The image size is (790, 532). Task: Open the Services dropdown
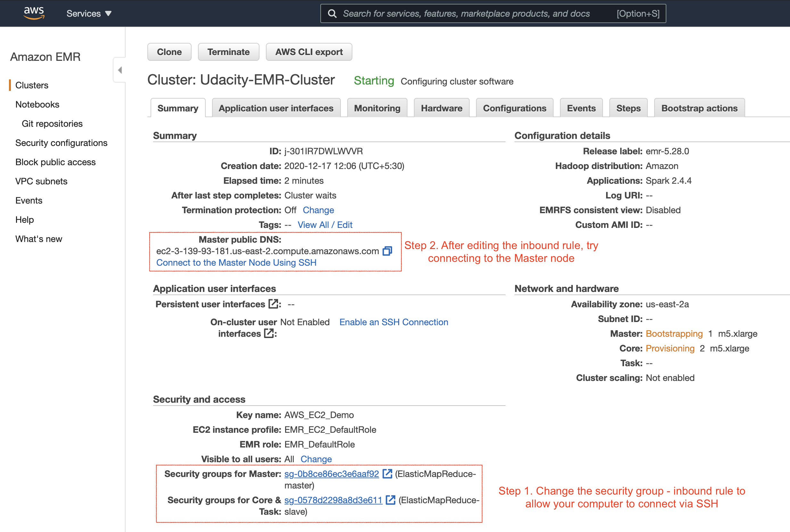[89, 13]
